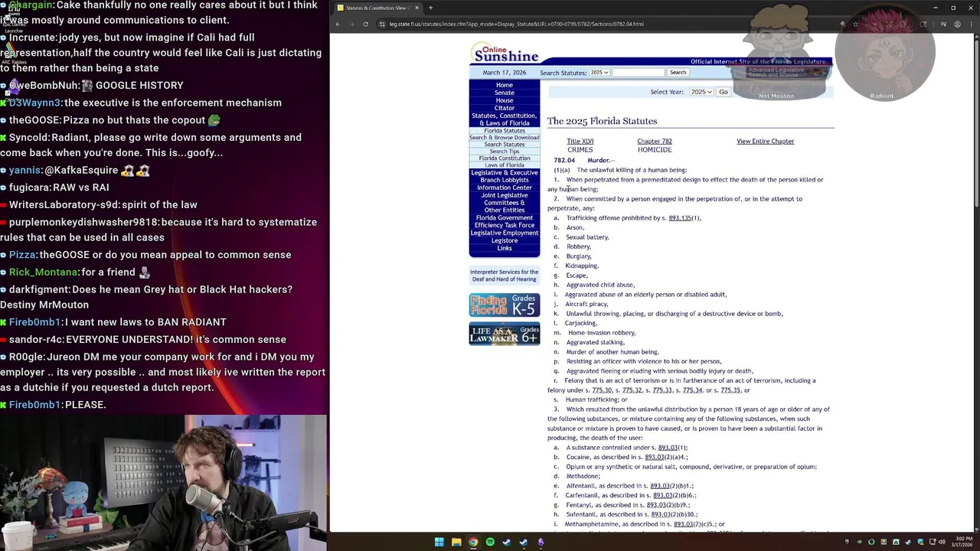Open Laws of Florida in the sidebar
Viewport: 980px width, 551px height.
click(505, 165)
